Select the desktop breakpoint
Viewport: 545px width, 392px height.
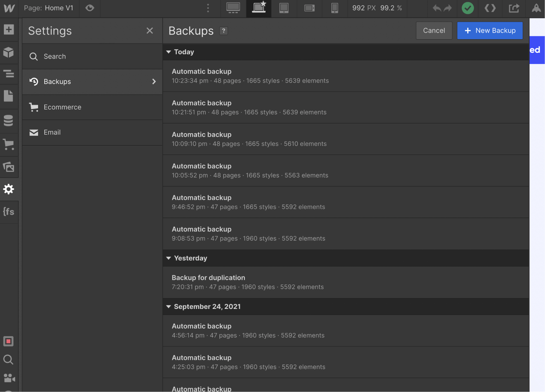[233, 8]
